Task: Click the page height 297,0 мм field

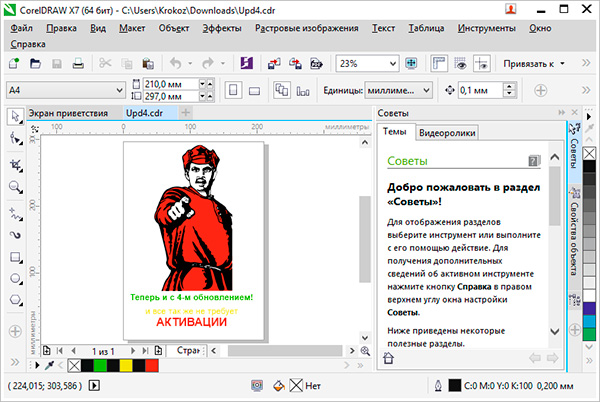Action: 171,96
